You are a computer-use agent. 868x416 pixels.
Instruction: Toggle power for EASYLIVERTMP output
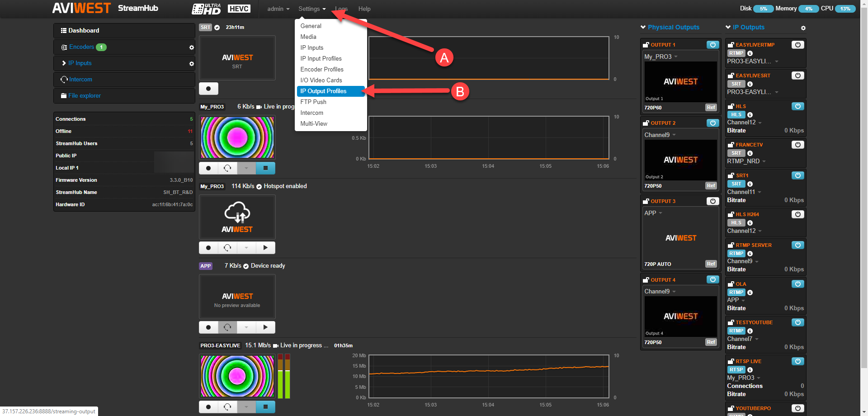coord(798,45)
